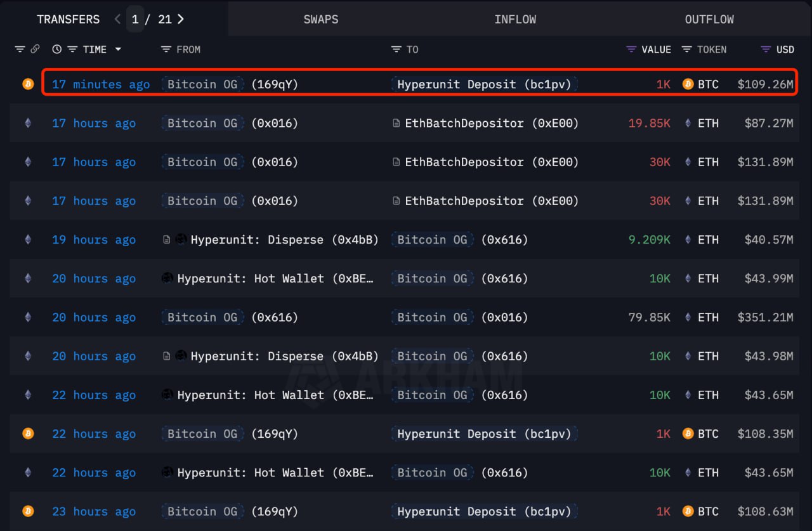This screenshot has width=812, height=531.
Task: Open the USD column filter
Action: (766, 49)
